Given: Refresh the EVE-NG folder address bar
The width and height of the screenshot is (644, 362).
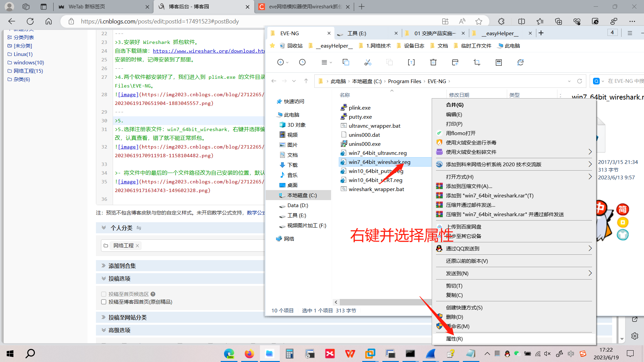Looking at the screenshot, I should click(x=579, y=81).
